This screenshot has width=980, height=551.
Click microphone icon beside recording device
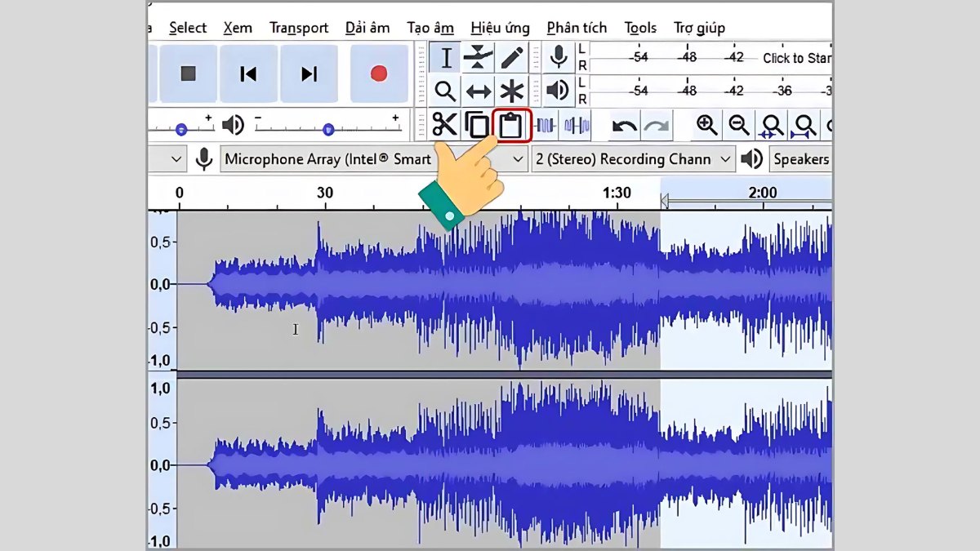(204, 159)
